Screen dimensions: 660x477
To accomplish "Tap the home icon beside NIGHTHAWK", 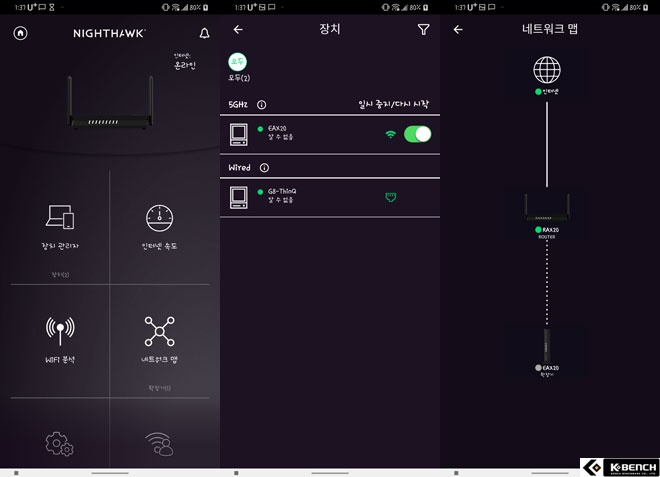I will (x=20, y=33).
